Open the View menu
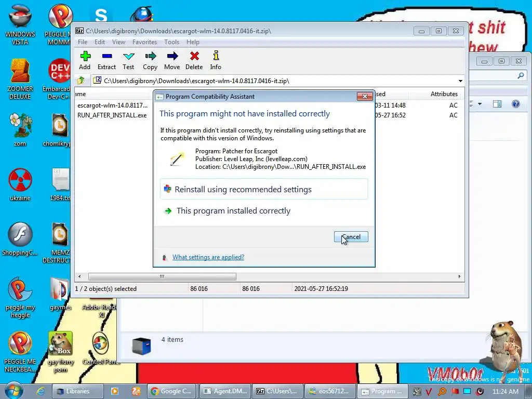The width and height of the screenshot is (532, 399). [119, 42]
